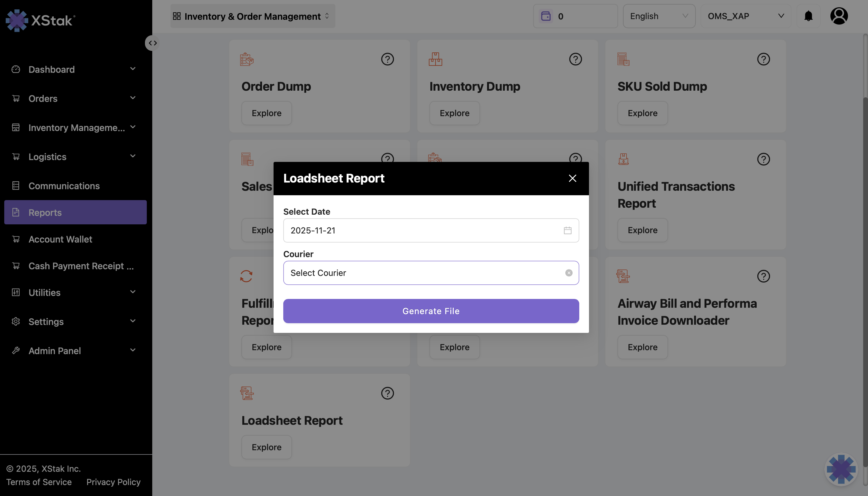The image size is (868, 496).
Task: Open the OMS_XAP account dropdown
Action: coord(745,16)
